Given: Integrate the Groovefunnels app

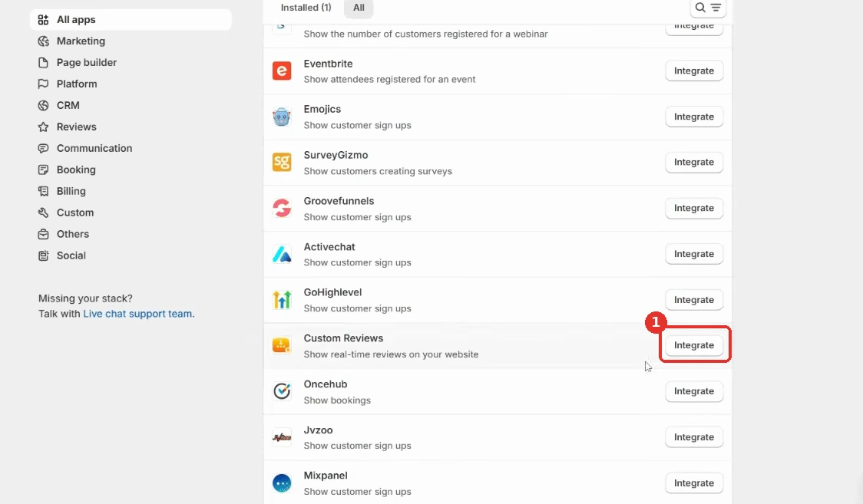Looking at the screenshot, I should tap(694, 209).
